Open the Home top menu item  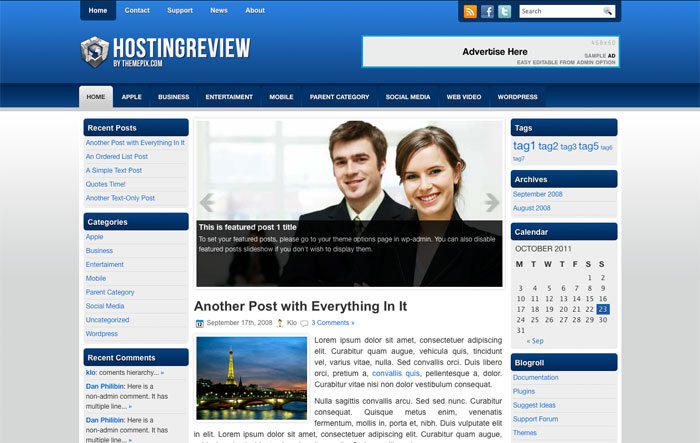tap(98, 10)
